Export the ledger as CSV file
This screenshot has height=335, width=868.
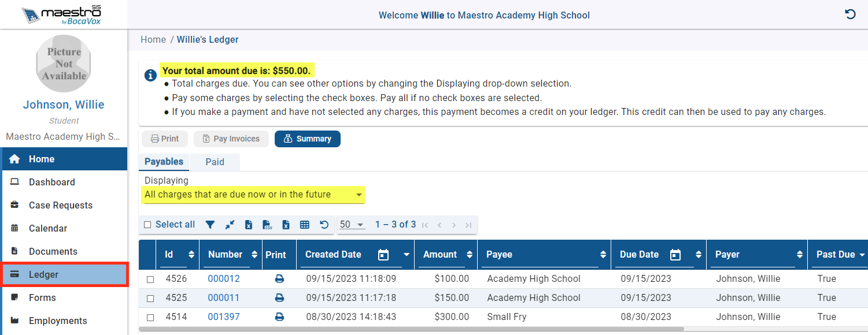pyautogui.click(x=267, y=225)
